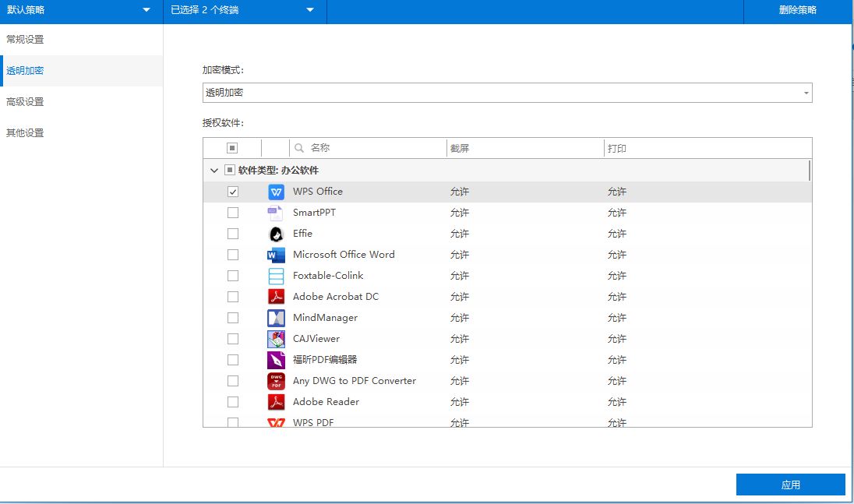
Task: Select the 福昕PDF编辑器 checkbox
Action: click(x=232, y=360)
